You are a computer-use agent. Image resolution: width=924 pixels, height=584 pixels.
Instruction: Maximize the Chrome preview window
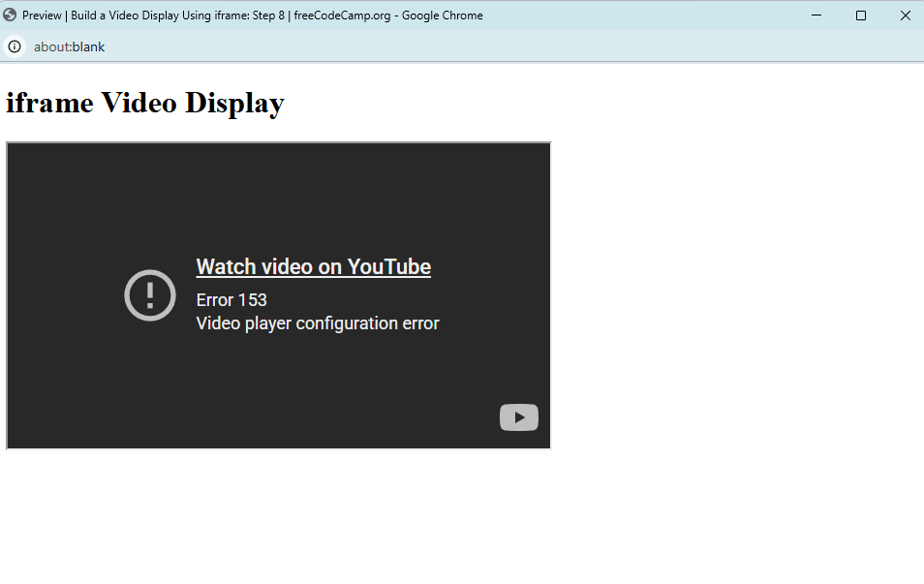click(x=861, y=15)
